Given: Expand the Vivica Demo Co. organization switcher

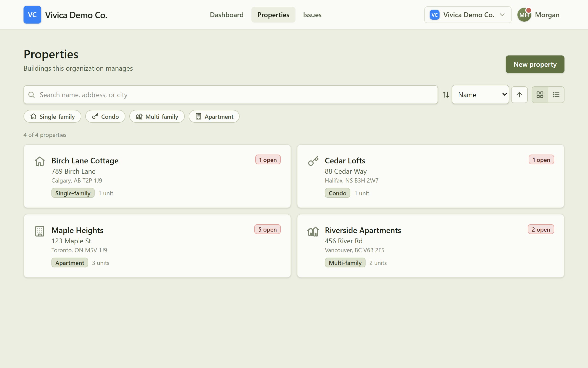Looking at the screenshot, I should coord(468,15).
